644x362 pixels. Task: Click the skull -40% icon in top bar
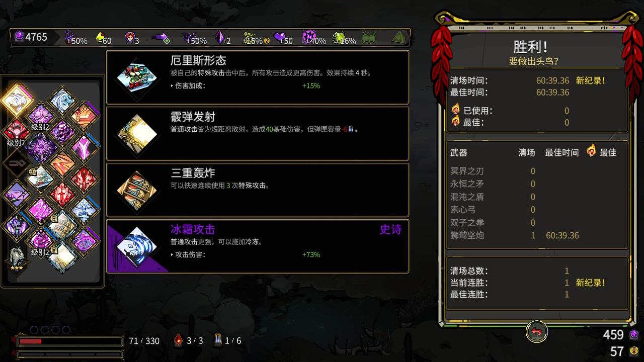coord(308,37)
